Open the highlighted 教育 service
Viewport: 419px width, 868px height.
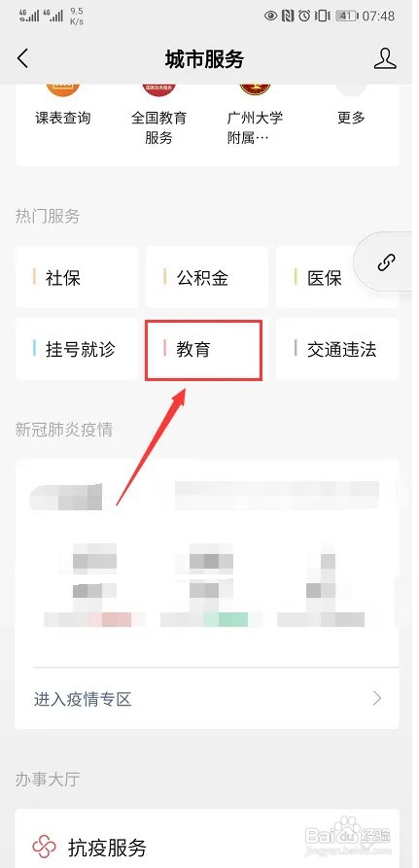click(x=204, y=349)
